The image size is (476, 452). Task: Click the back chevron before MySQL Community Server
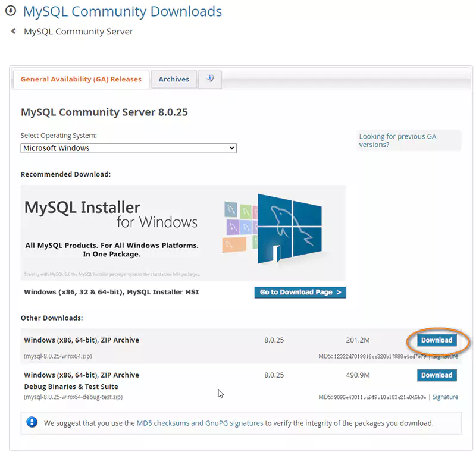[x=14, y=31]
